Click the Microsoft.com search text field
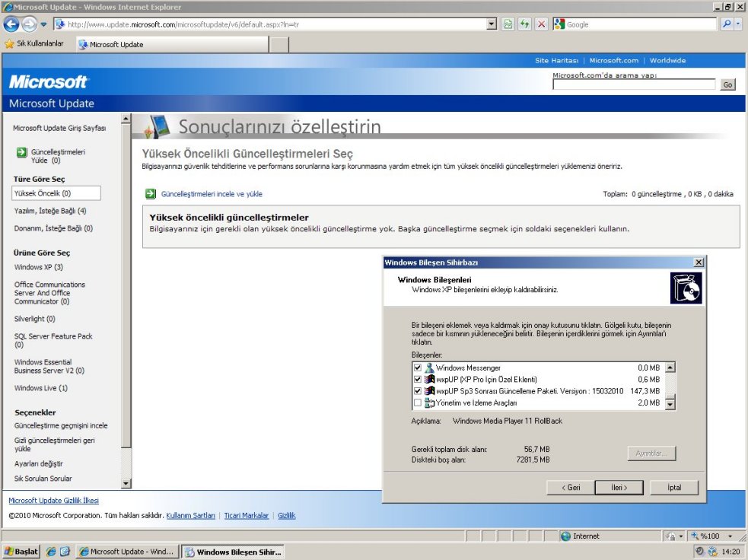This screenshot has width=748, height=560. click(x=634, y=84)
